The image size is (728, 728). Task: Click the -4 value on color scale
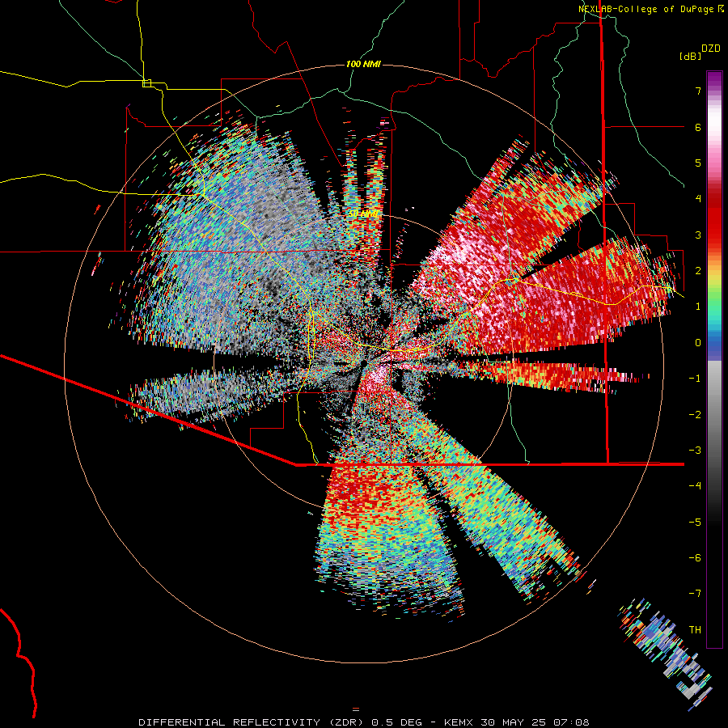(x=695, y=486)
